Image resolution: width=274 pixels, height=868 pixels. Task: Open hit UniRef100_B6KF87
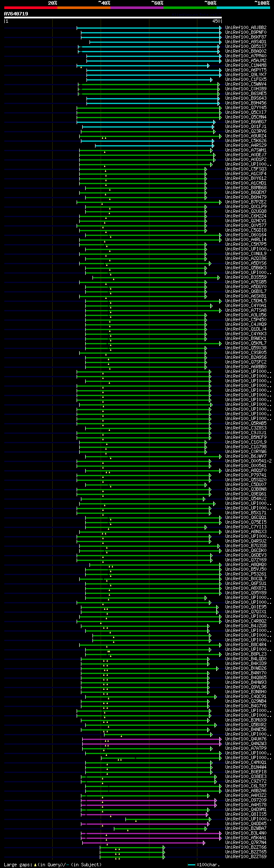point(246,37)
